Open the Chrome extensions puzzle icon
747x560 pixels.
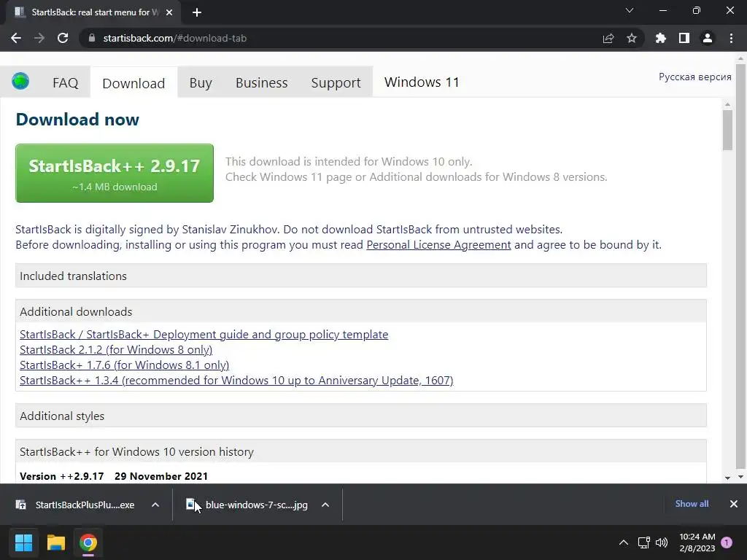661,38
